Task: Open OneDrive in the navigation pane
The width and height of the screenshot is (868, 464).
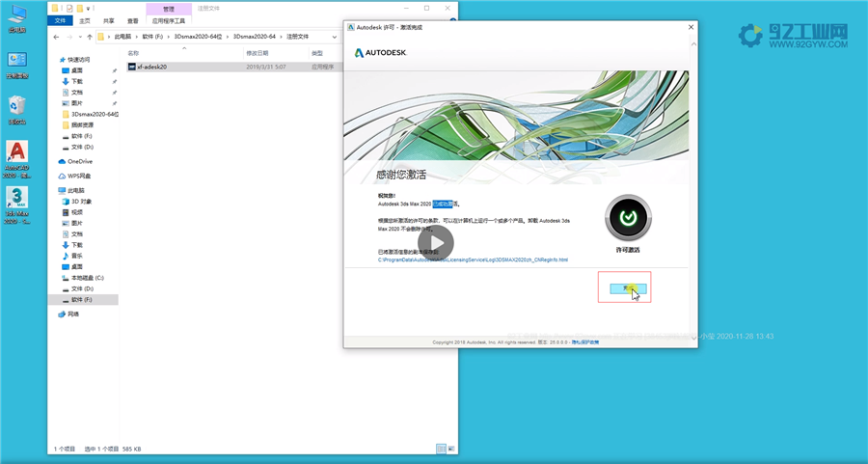Action: click(x=75, y=162)
